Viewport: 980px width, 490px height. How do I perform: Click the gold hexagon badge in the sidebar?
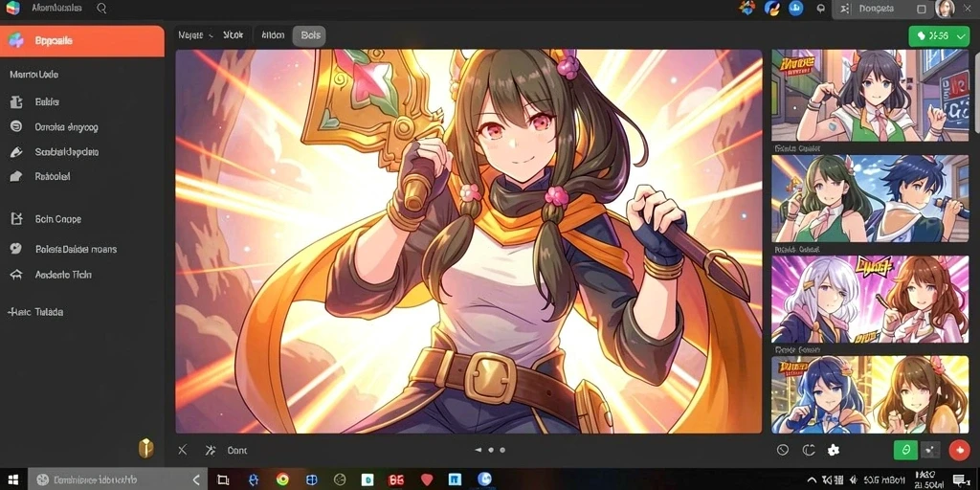tap(145, 448)
